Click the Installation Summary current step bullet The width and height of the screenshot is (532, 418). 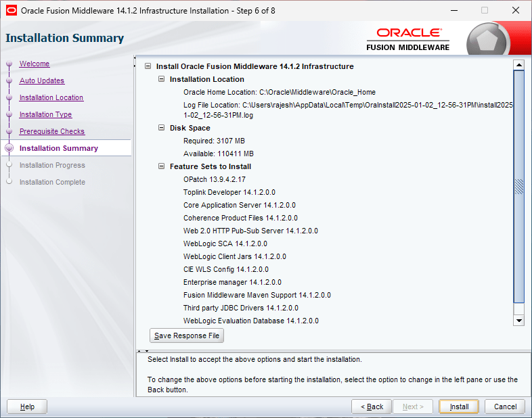pos(9,148)
